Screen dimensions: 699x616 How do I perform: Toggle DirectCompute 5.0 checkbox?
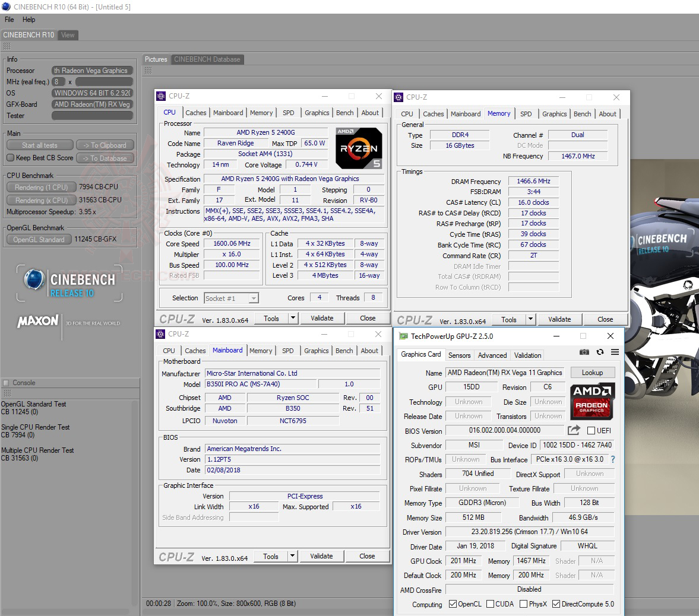click(x=556, y=604)
